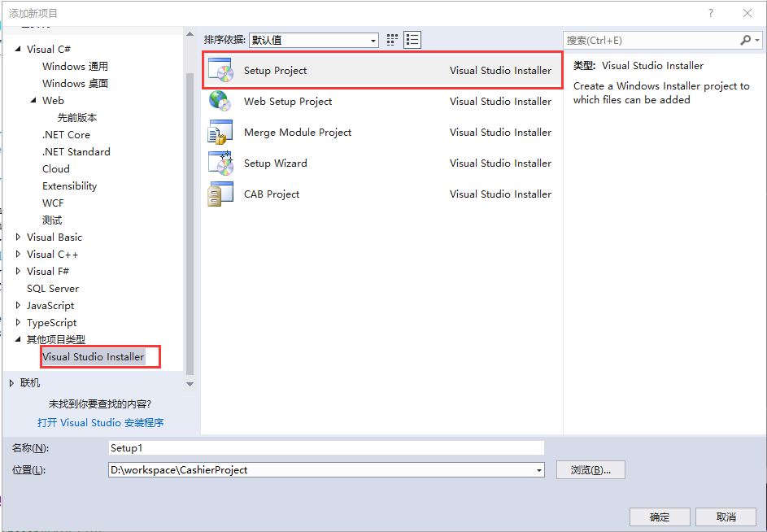Viewport: 767px width, 532px height.
Task: Expand the Visual C++ tree node
Action: (x=18, y=254)
